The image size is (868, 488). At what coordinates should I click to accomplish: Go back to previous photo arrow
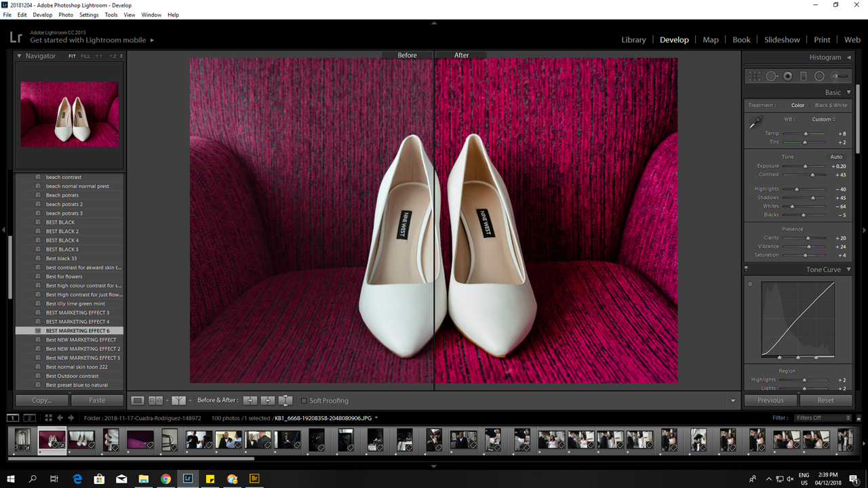coord(60,418)
